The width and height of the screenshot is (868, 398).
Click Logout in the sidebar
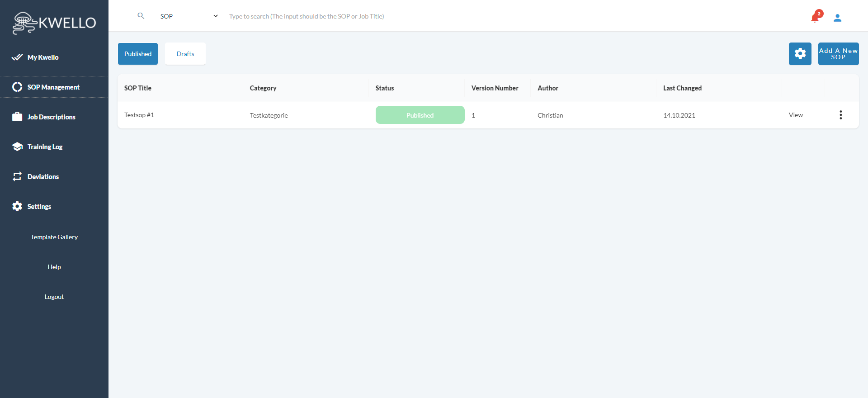54,297
